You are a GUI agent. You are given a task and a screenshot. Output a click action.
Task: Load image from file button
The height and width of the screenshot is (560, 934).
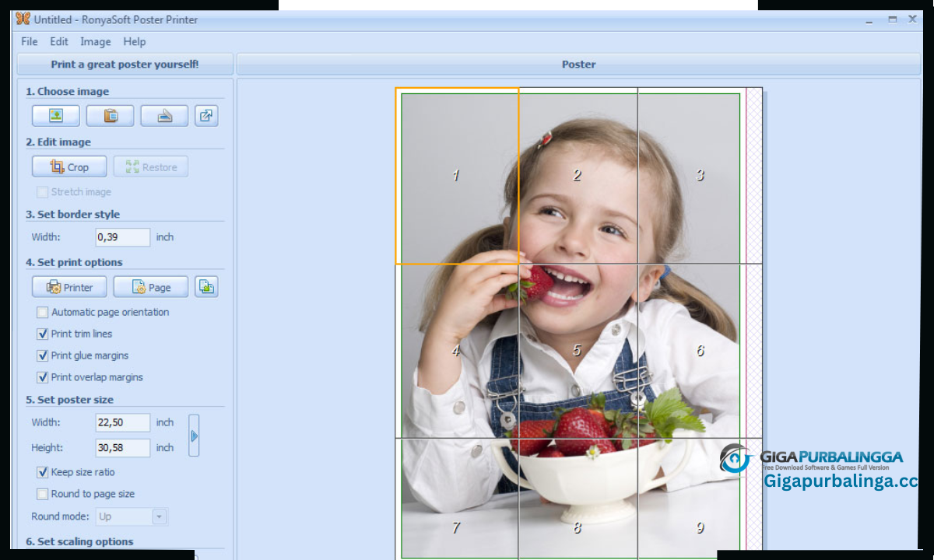point(55,116)
